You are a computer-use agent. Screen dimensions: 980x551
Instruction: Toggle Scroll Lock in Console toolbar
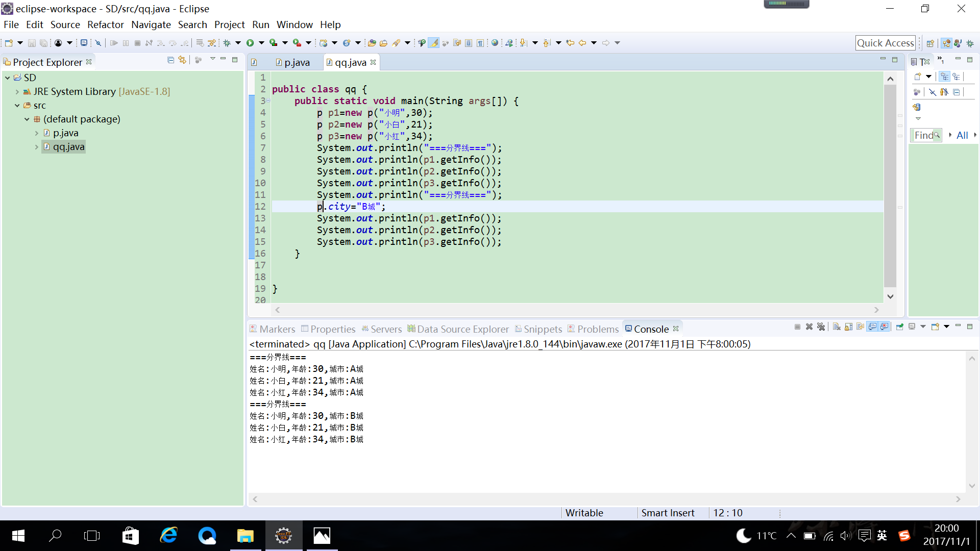point(848,327)
